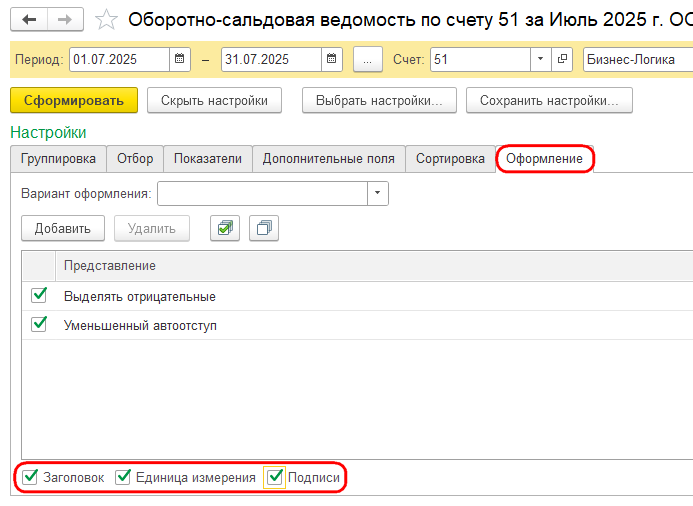The width and height of the screenshot is (693, 506).
Task: Open period selection with ellipsis button
Action: [x=368, y=59]
